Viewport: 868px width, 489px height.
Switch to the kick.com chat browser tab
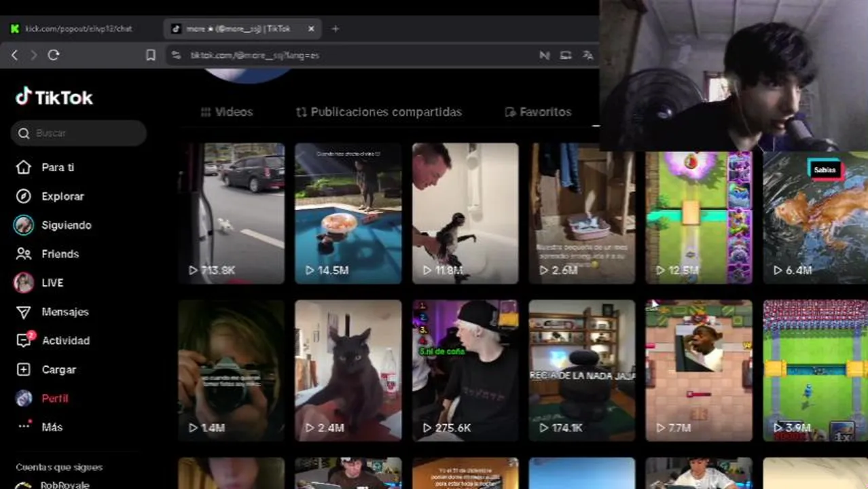80,29
